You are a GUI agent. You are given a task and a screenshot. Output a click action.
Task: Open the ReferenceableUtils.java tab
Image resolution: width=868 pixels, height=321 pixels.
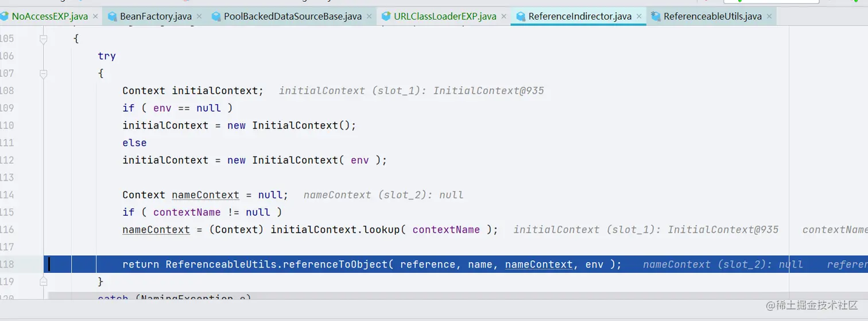pyautogui.click(x=712, y=16)
